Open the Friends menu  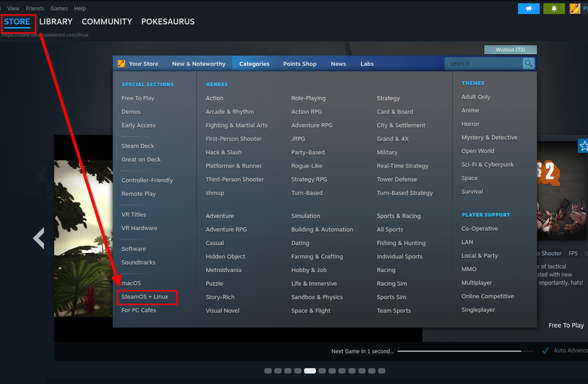pos(35,9)
